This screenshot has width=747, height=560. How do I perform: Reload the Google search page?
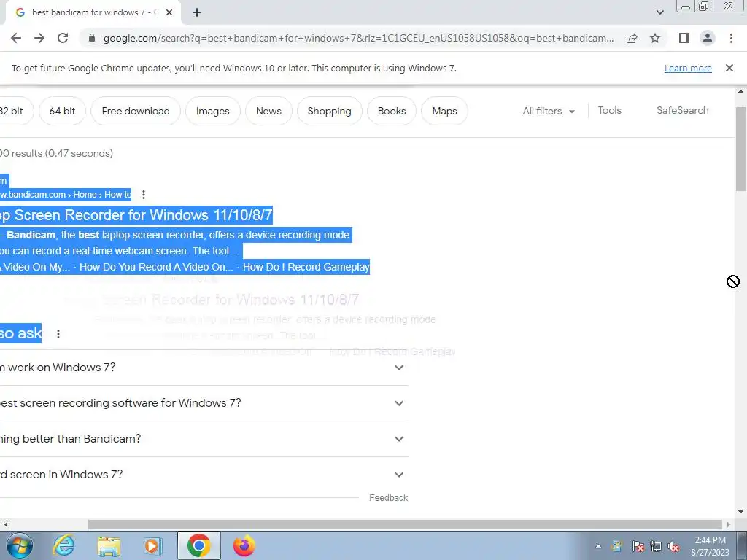[63, 38]
